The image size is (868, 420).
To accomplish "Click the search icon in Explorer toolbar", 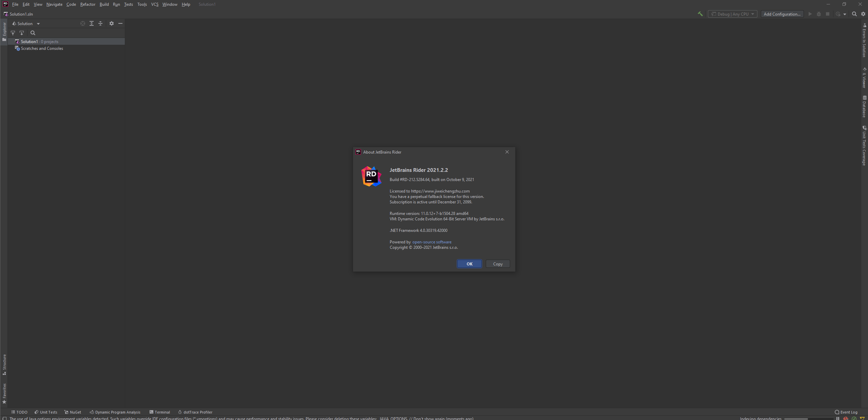I will 33,33.
